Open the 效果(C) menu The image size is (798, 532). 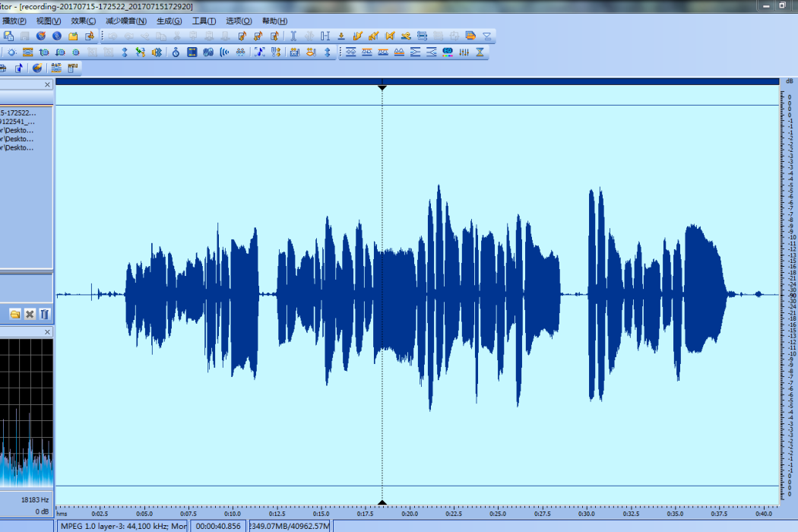tap(83, 21)
